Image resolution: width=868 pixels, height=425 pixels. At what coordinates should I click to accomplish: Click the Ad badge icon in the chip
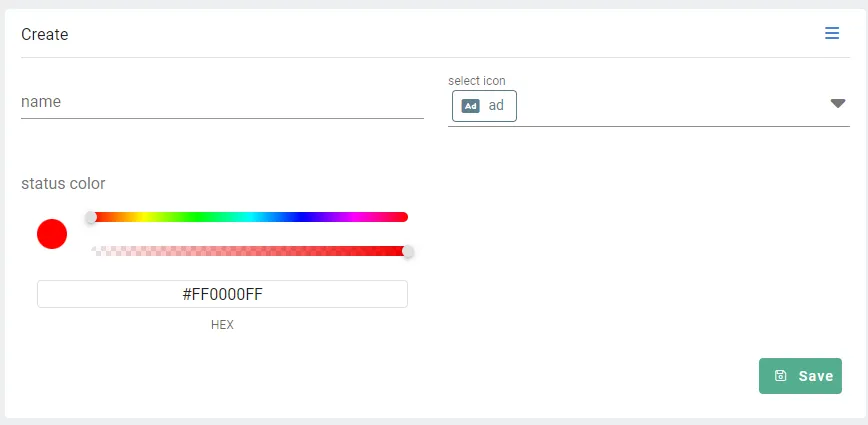tap(471, 106)
